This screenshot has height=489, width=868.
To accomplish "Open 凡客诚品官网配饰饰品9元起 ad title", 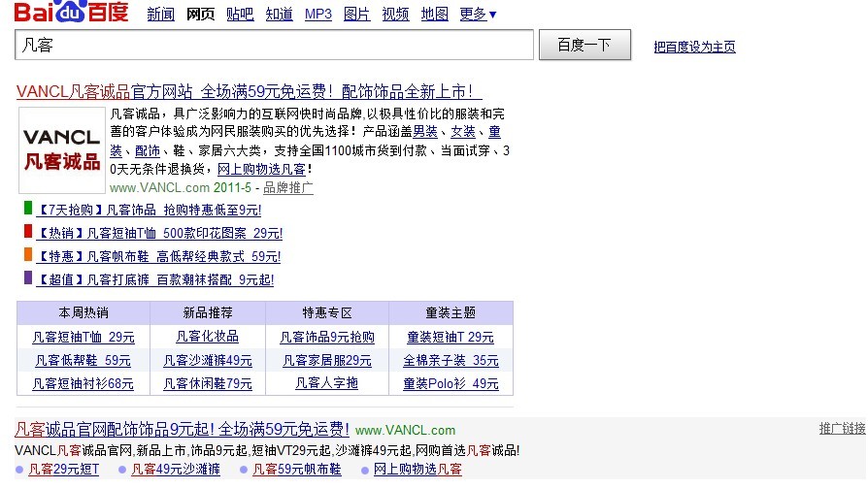I will (x=183, y=429).
